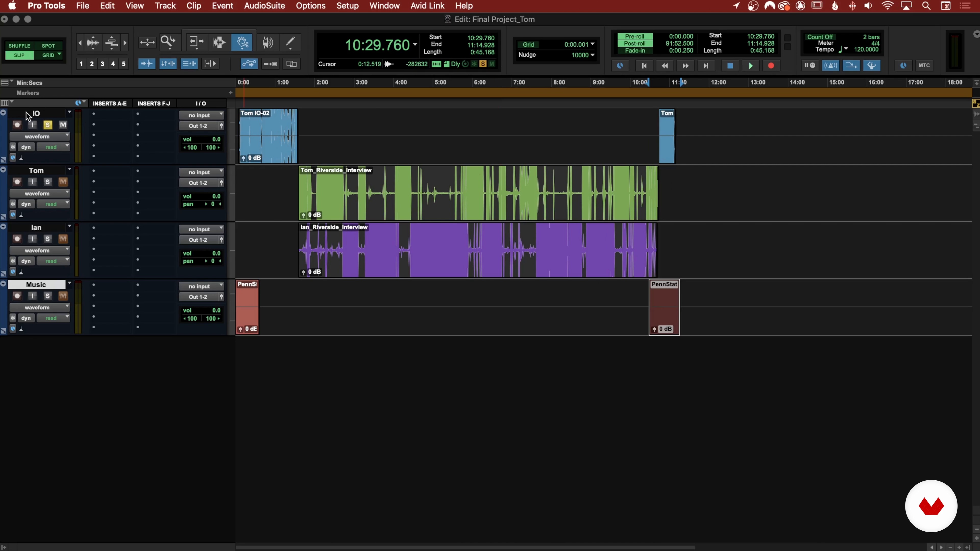Open the Avid Link menu
Screen dimensions: 980x551
coord(427,6)
